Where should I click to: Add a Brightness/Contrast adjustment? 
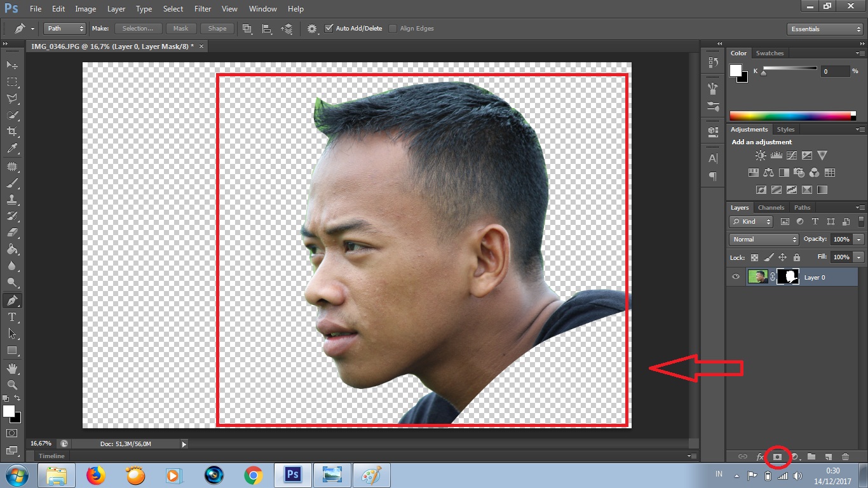click(x=760, y=155)
